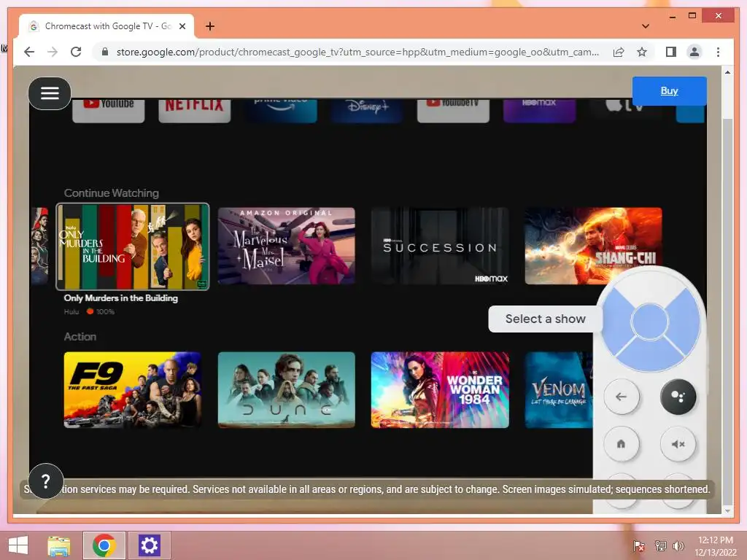Select the YouTube TV app tile
Viewport: 747px width, 560px height.
coord(453,109)
